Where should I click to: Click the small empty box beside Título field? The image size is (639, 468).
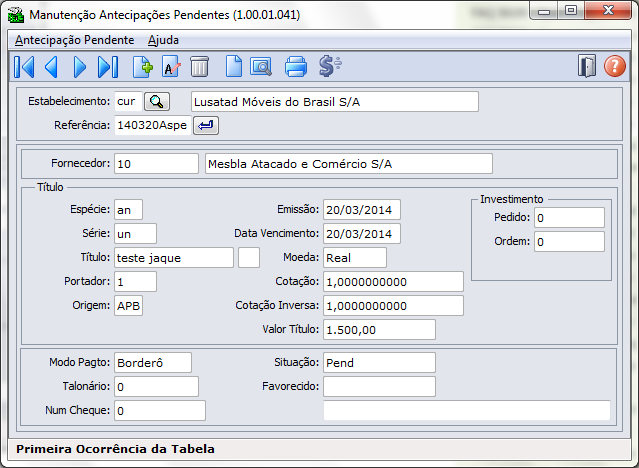[249, 258]
